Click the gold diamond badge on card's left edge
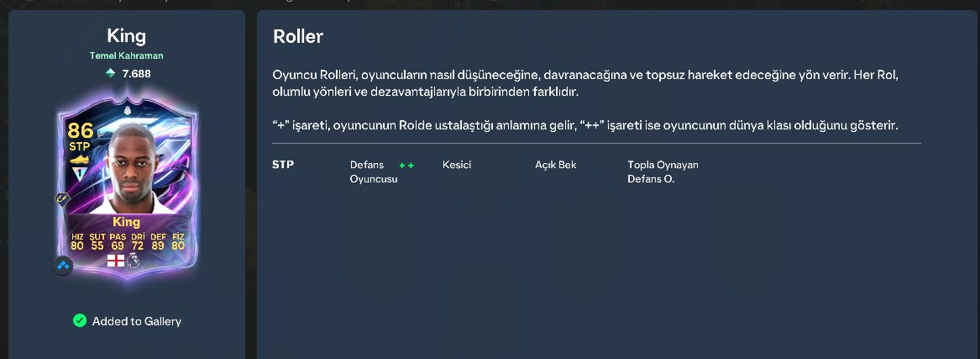The width and height of the screenshot is (980, 359). coord(62,199)
